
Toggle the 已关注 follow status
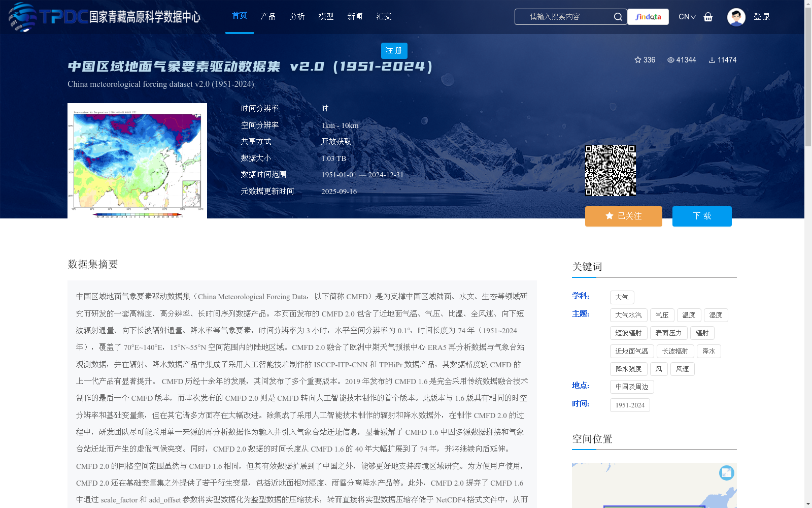[x=623, y=216]
